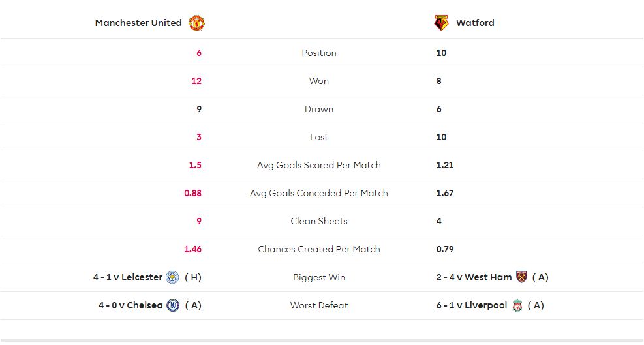644x345 pixels.
Task: Select the '4 - 0 v Chelsea' result
Action: tap(130, 305)
